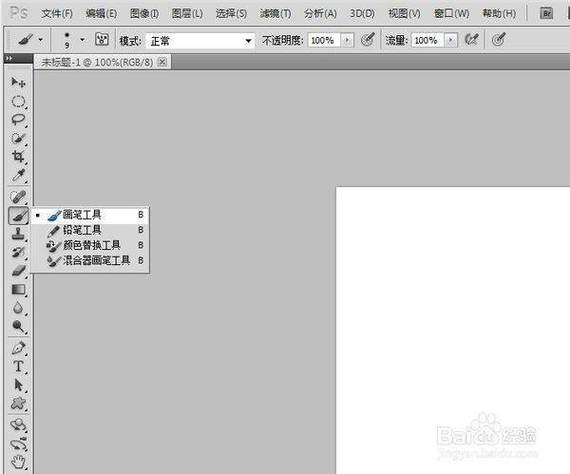Image resolution: width=570 pixels, height=474 pixels.
Task: Open the 滤镜(T) menu
Action: 275,14
